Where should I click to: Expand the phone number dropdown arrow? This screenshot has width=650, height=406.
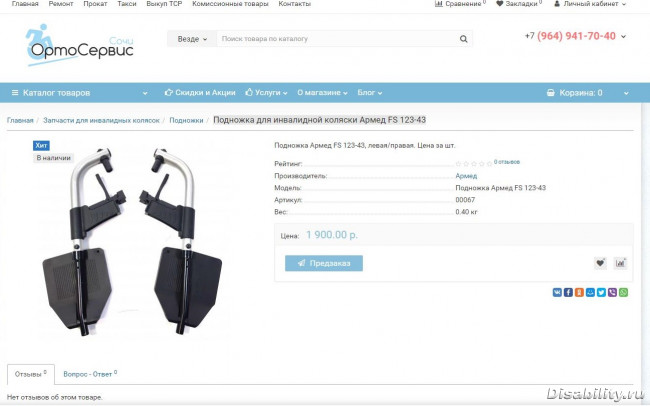pyautogui.click(x=623, y=36)
